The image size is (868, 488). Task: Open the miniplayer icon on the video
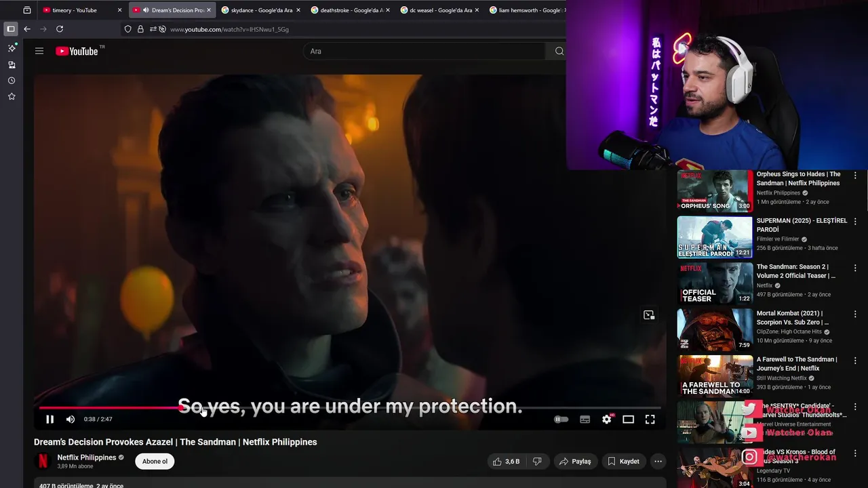pyautogui.click(x=649, y=315)
